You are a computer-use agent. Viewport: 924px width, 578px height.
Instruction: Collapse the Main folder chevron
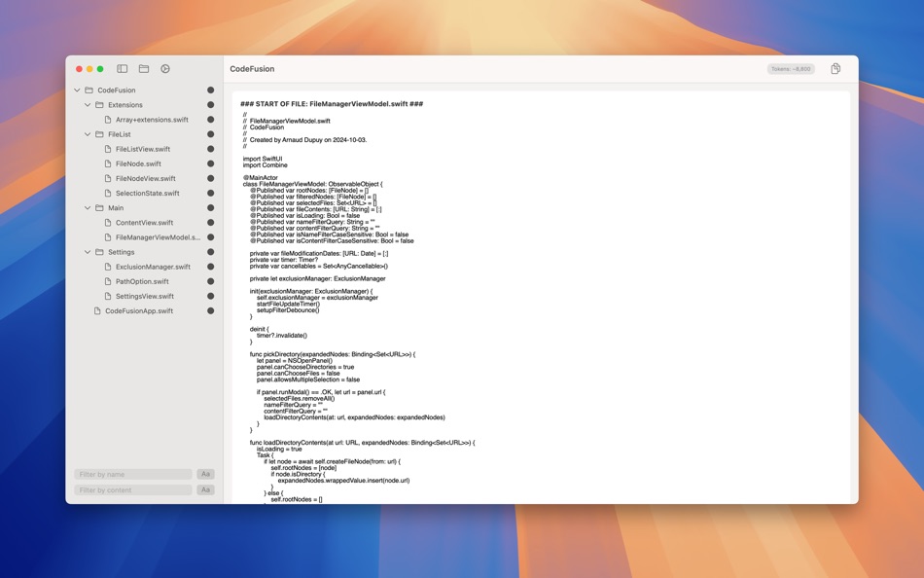88,208
